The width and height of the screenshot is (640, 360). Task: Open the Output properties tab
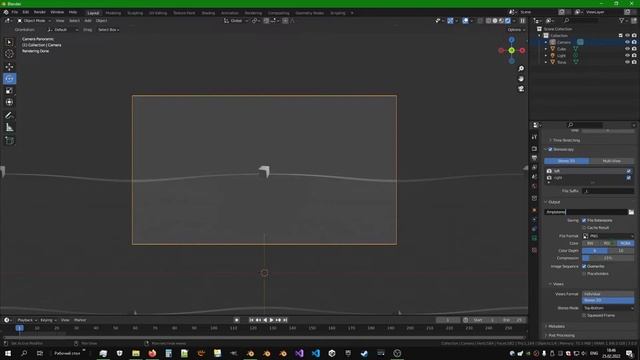[x=534, y=158]
